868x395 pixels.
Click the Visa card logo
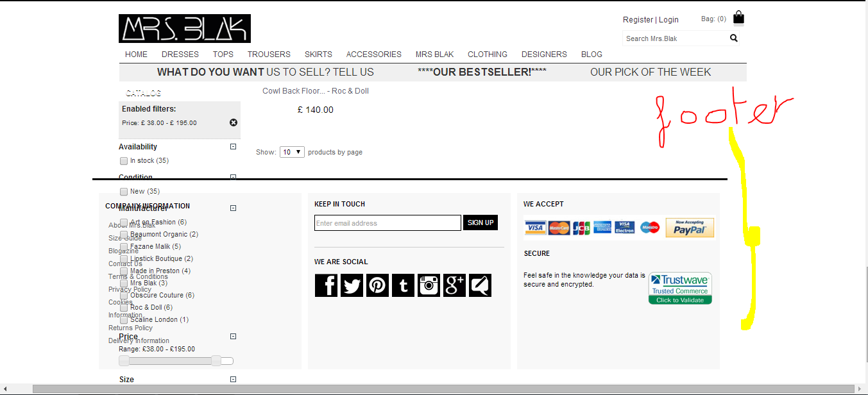tap(535, 228)
